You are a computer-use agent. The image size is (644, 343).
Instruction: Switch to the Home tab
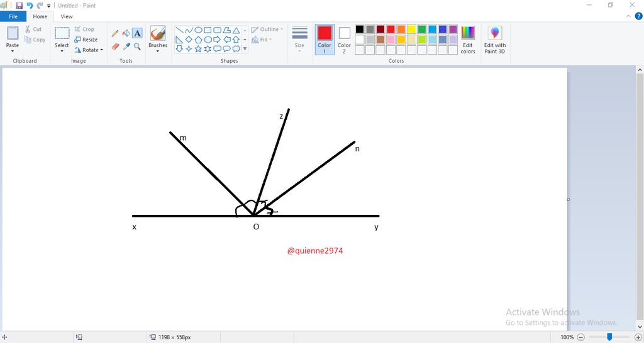[40, 16]
